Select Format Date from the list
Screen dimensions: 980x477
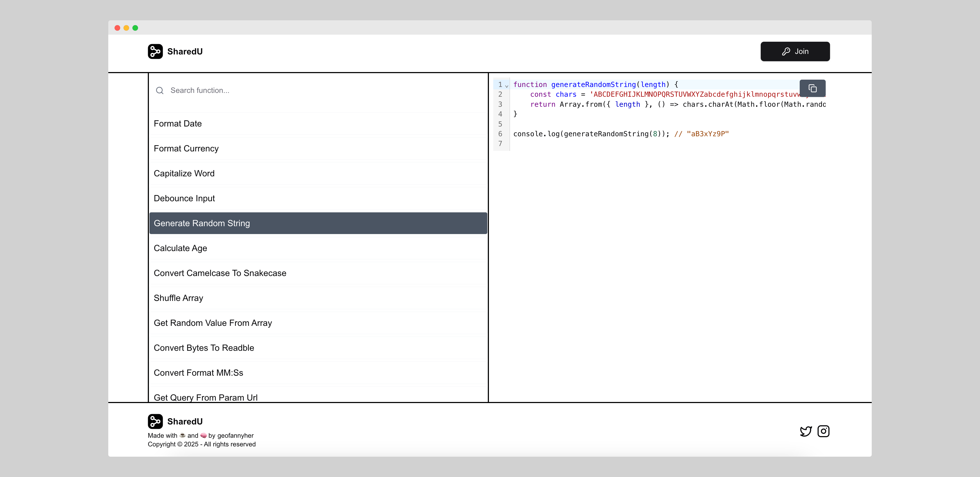tap(178, 124)
